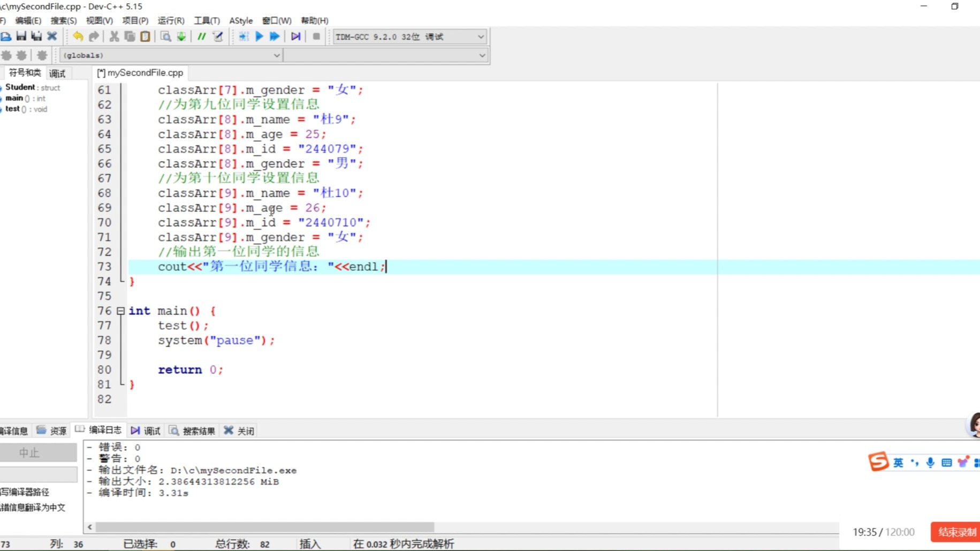Open the compiler selection dropdown TDM-GCC 9.2.0
This screenshot has width=980, height=551.
(x=409, y=36)
